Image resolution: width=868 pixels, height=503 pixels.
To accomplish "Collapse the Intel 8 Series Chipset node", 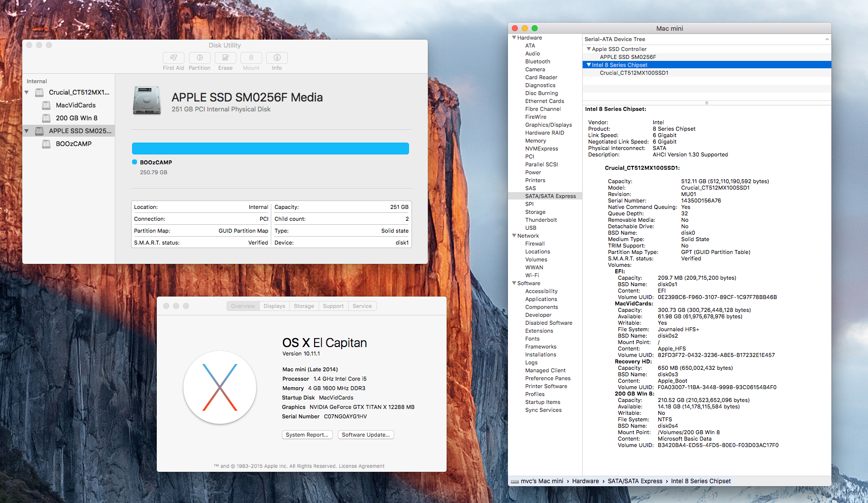I will point(589,65).
